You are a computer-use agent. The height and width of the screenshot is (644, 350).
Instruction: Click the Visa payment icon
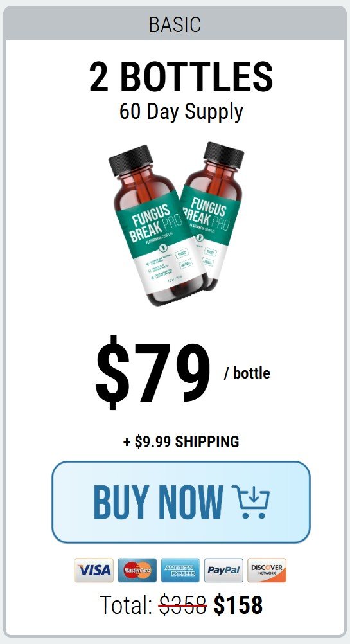tap(94, 569)
